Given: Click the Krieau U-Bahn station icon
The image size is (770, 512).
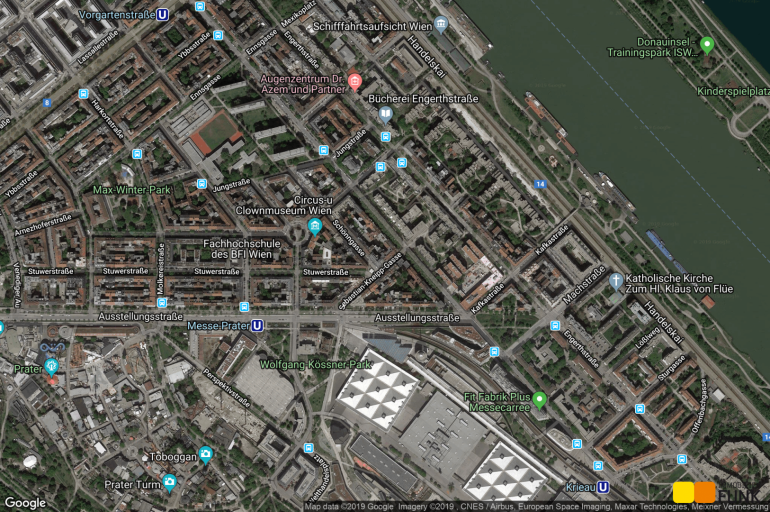Looking at the screenshot, I should (x=603, y=487).
